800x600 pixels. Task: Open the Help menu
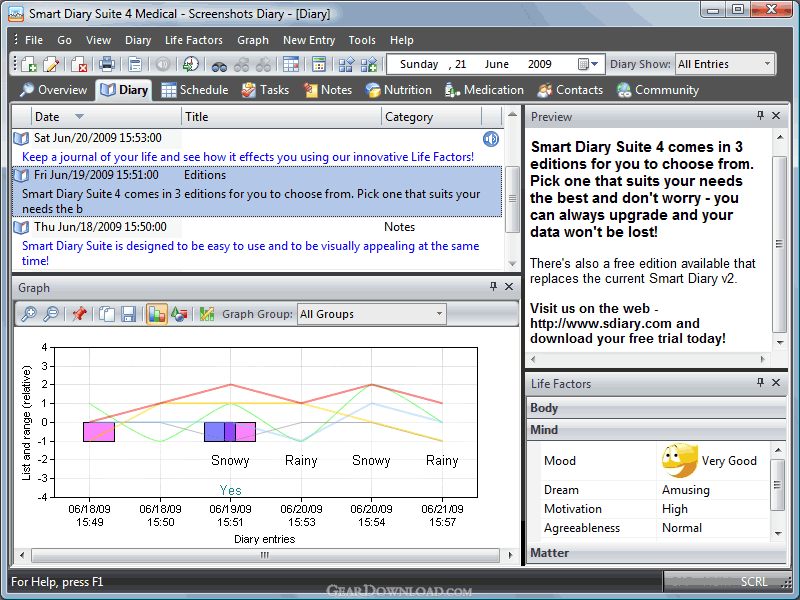click(402, 40)
